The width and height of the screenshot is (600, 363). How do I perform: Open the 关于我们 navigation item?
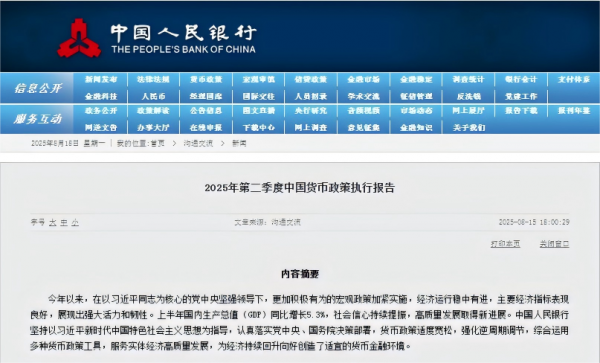point(468,128)
